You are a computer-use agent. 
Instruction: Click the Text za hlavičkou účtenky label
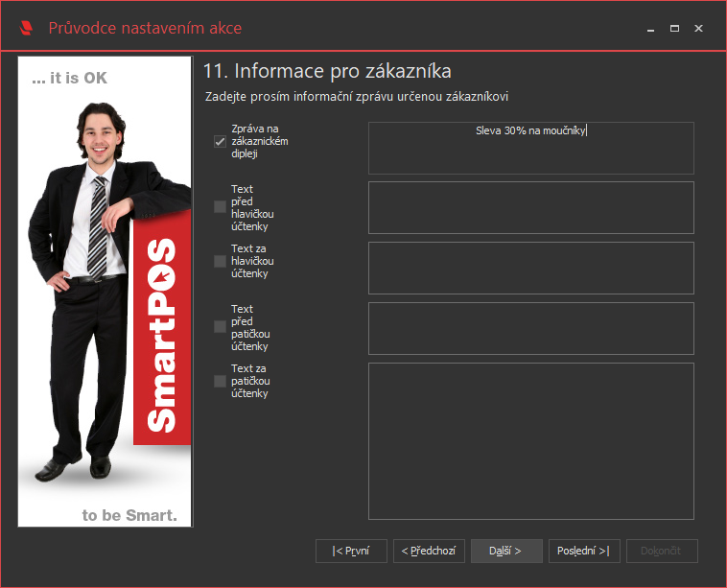pos(252,261)
